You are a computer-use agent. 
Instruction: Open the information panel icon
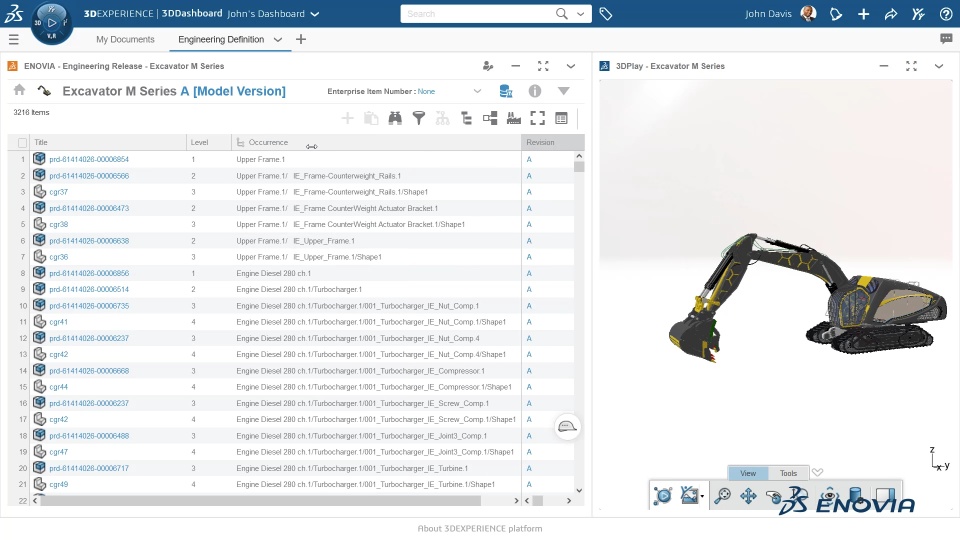(534, 91)
